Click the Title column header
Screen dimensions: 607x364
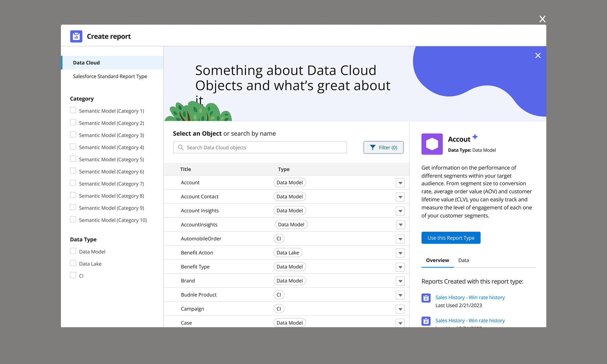pos(186,169)
